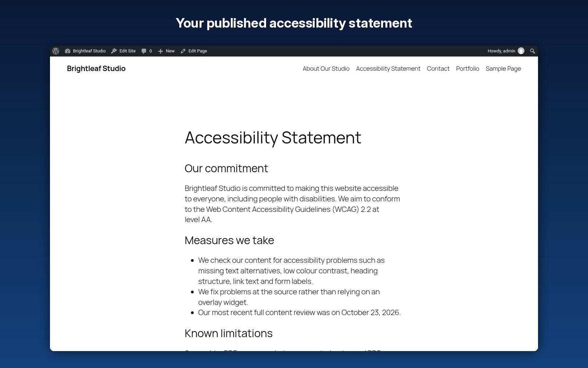
Task: Click the Accessibility Statement page heading
Action: pos(273,138)
